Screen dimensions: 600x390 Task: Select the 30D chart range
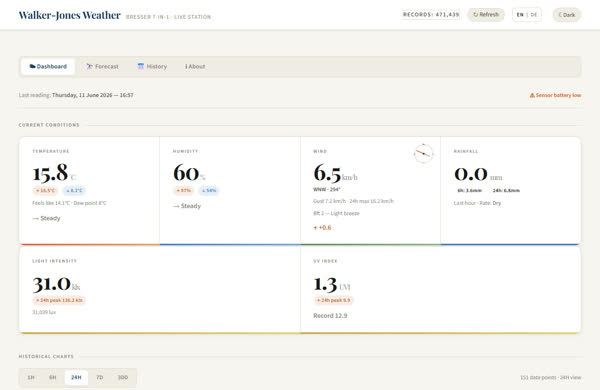click(x=123, y=377)
